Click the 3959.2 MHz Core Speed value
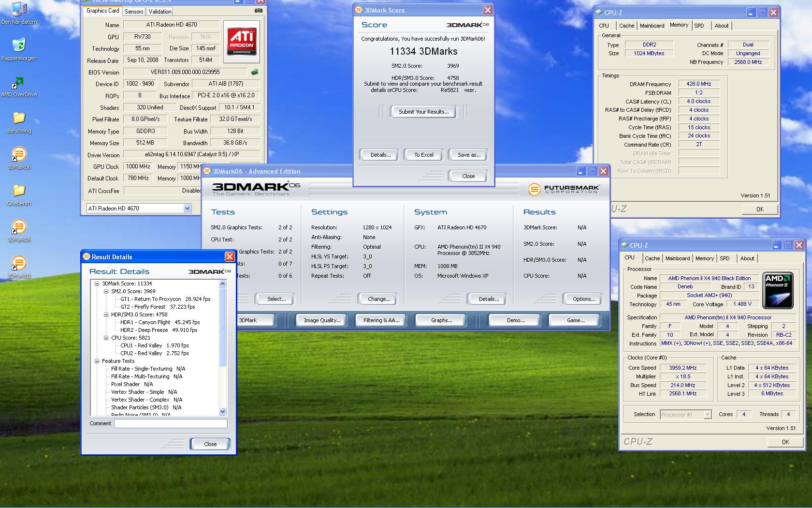812x508 pixels. [x=682, y=368]
